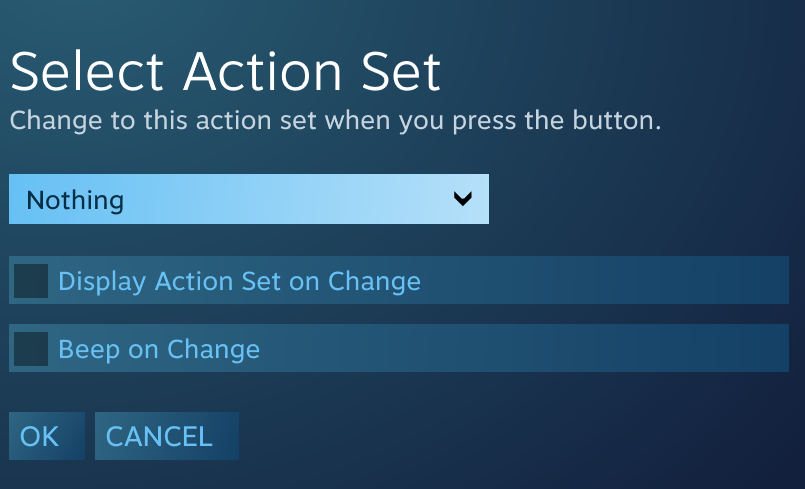Click the 'Display Action Set on Change' label
The height and width of the screenshot is (489, 805).
coord(239,281)
